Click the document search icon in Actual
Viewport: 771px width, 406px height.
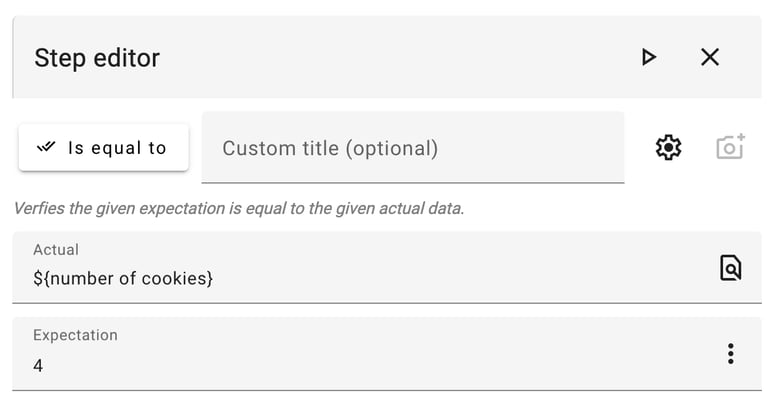pos(731,267)
